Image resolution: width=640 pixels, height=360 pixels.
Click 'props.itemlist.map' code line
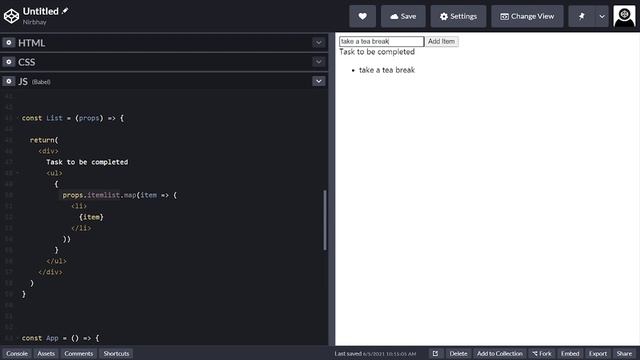(120, 195)
